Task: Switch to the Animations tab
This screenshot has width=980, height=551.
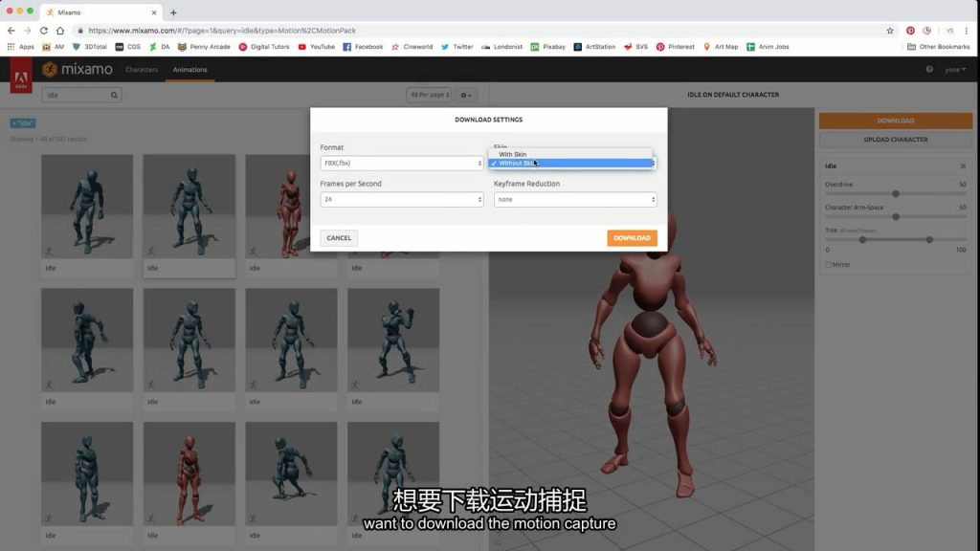Action: point(190,70)
